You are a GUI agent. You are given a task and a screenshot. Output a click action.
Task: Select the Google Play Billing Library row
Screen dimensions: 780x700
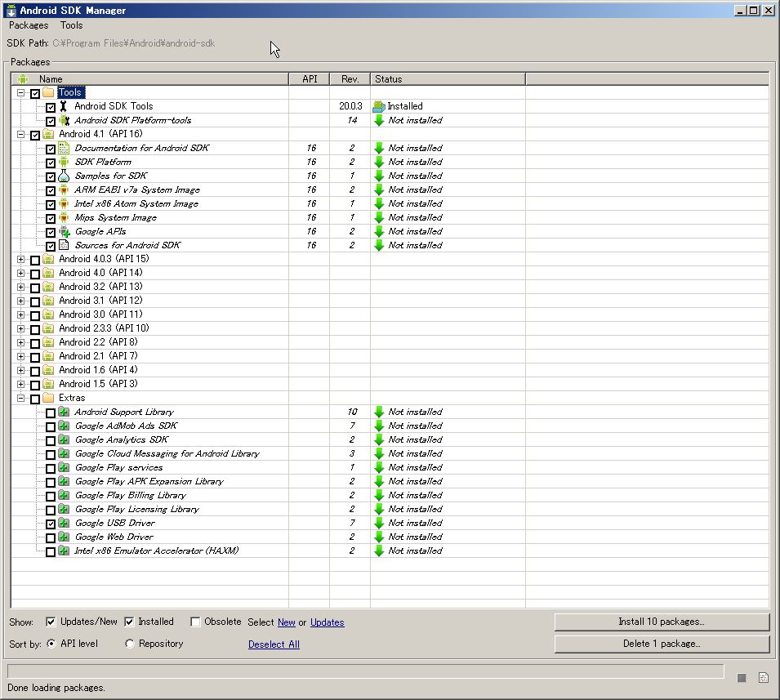tap(390, 495)
